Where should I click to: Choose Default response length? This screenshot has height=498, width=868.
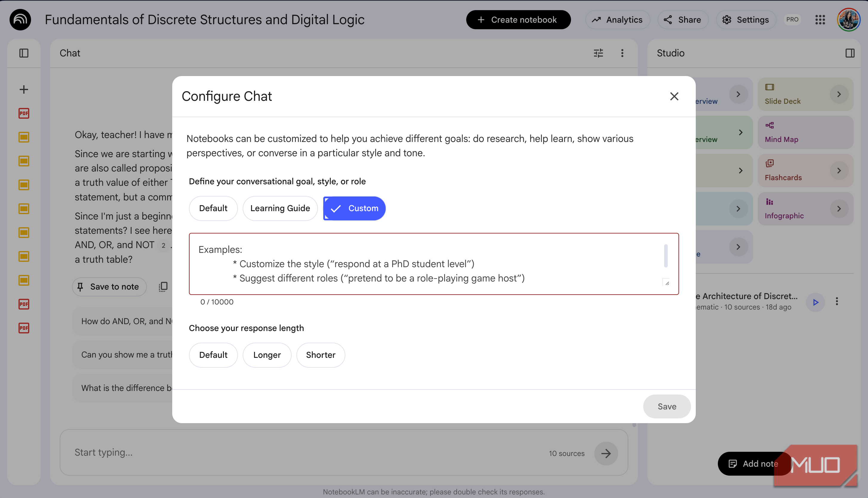pos(213,355)
